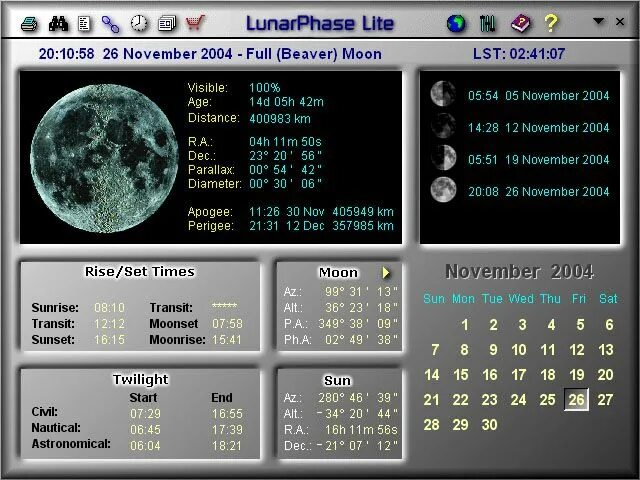
Task: Open the sliders preferences icon
Action: coord(487,23)
